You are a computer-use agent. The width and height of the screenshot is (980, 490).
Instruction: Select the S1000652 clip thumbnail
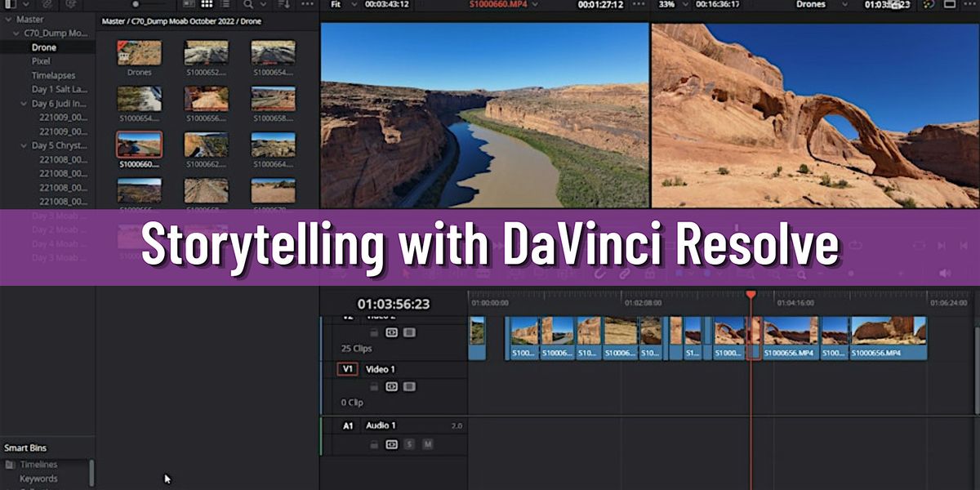tap(206, 53)
